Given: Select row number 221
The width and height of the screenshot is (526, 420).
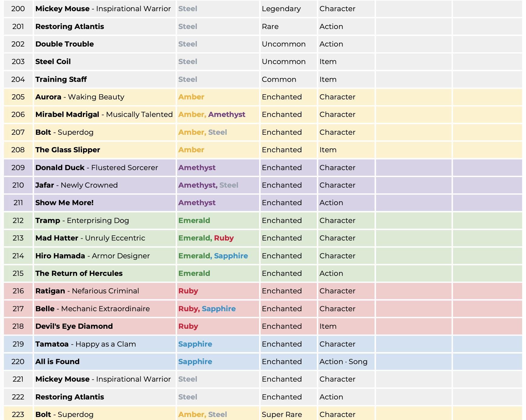Looking at the screenshot, I should tap(18, 379).
